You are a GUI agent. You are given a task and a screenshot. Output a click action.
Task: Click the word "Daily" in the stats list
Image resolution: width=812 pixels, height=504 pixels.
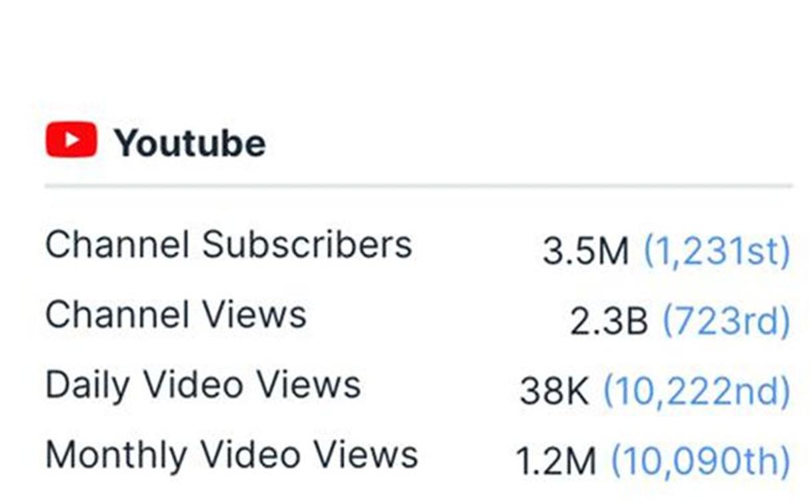pos(88,385)
